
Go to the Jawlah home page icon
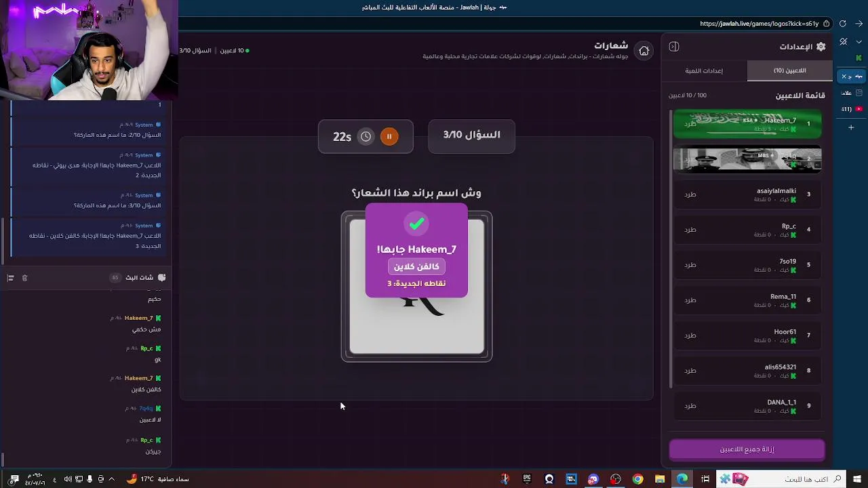tap(644, 51)
